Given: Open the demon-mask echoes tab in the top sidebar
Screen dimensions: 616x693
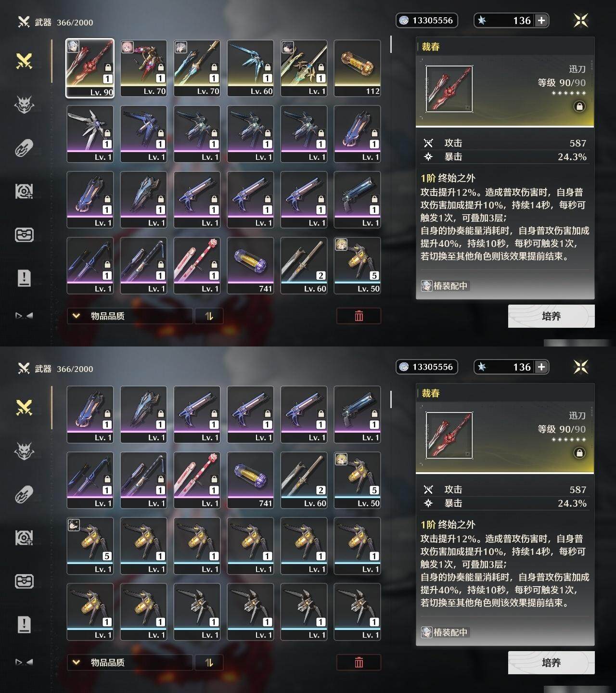Looking at the screenshot, I should (x=24, y=104).
